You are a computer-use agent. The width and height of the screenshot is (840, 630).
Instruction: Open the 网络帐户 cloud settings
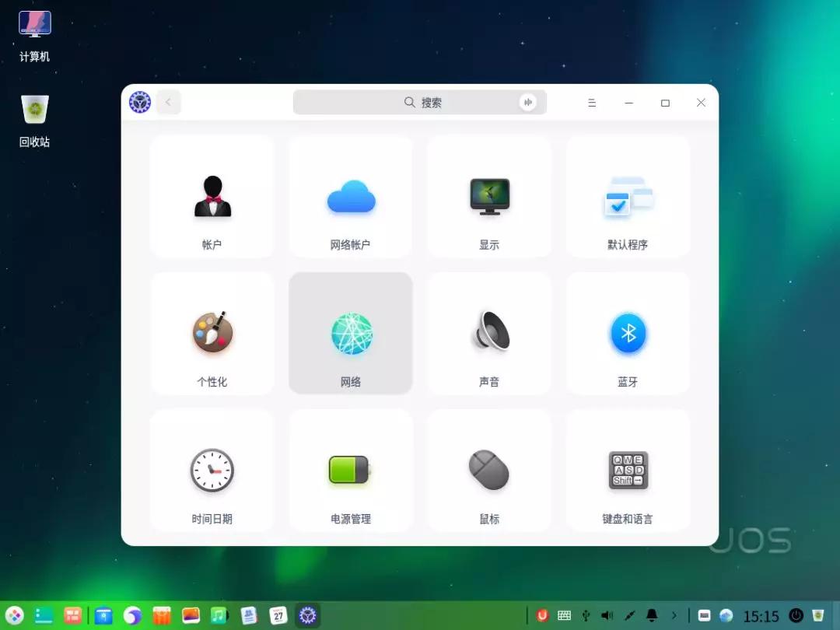point(351,197)
